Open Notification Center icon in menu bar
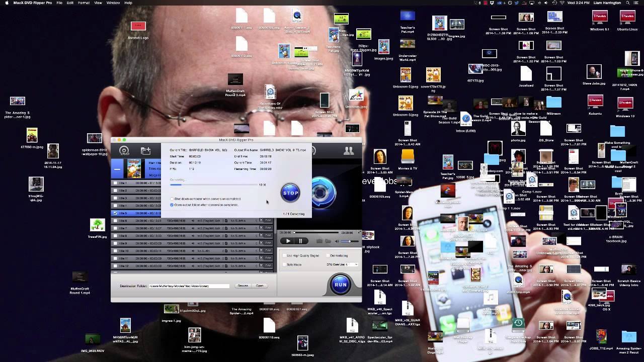This screenshot has width=644, height=362. click(x=637, y=3)
